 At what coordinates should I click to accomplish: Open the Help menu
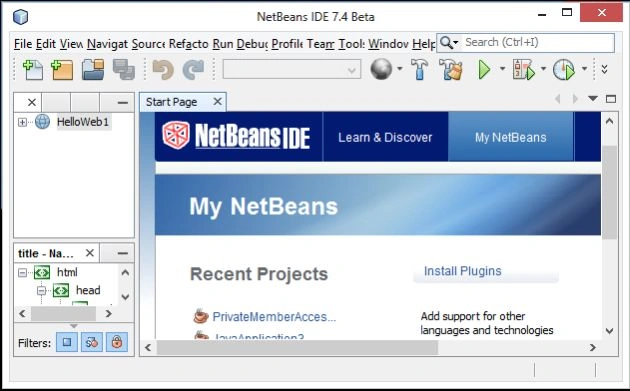pyautogui.click(x=423, y=44)
